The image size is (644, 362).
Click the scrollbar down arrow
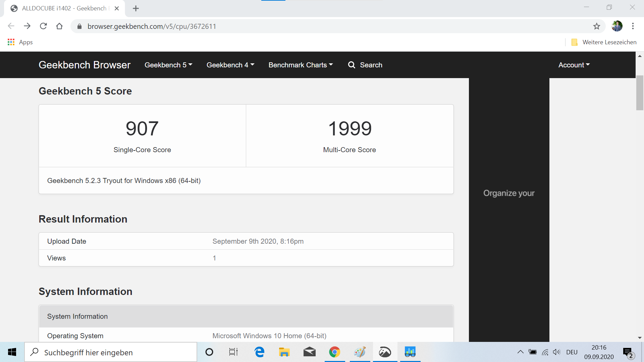640,338
